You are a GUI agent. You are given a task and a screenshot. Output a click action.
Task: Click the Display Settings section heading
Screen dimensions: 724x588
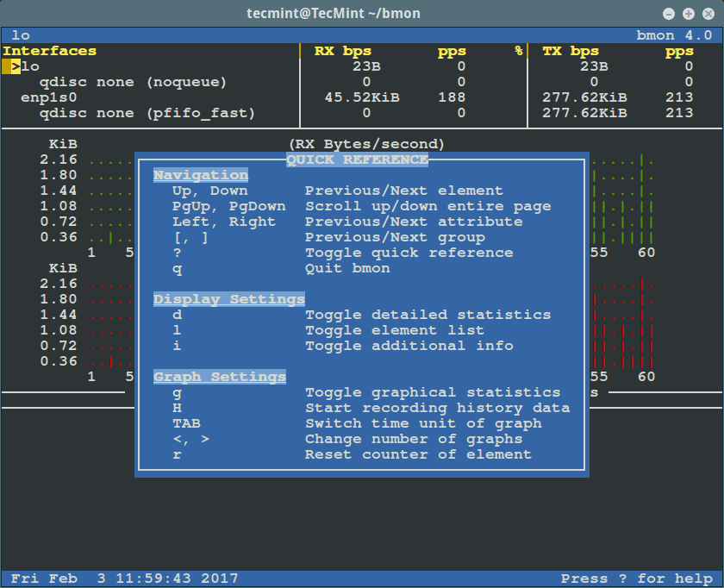pos(228,299)
